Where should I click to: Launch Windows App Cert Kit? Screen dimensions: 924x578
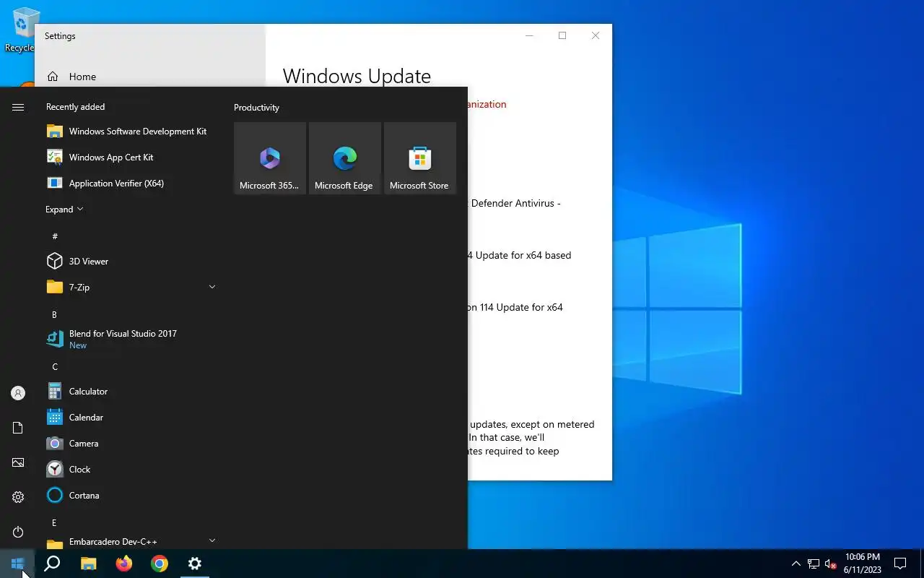pyautogui.click(x=131, y=158)
